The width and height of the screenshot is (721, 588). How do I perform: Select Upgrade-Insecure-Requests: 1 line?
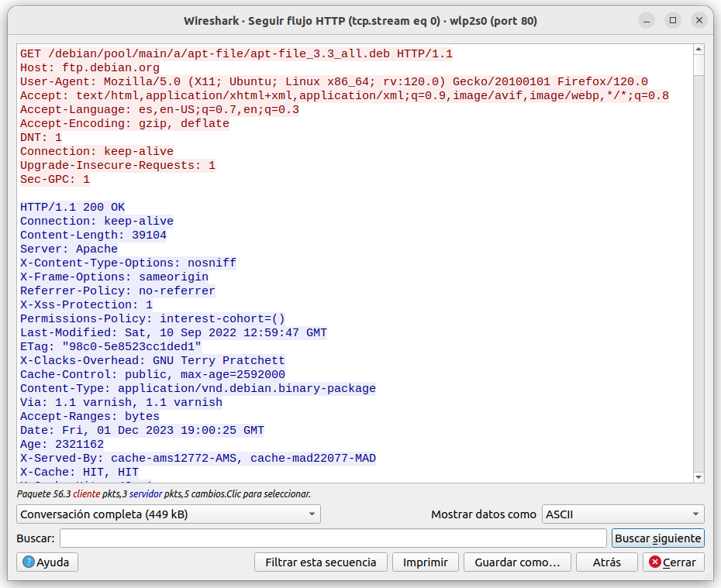118,165
